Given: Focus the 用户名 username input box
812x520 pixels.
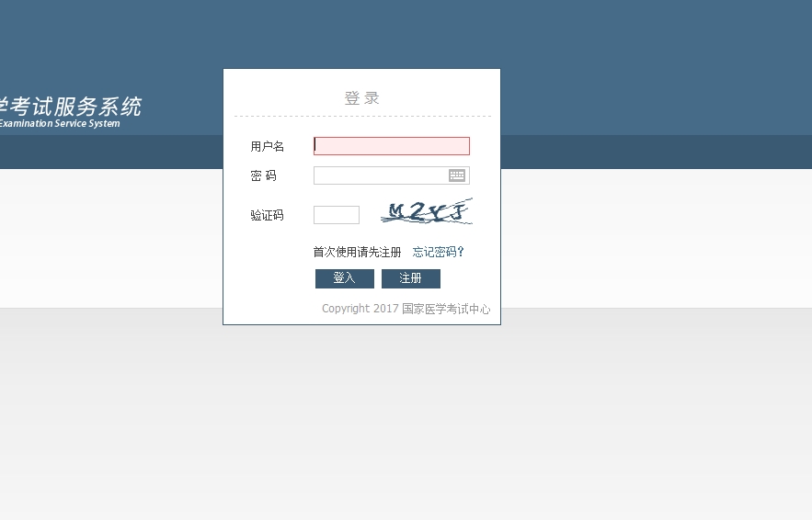Looking at the screenshot, I should click(x=392, y=146).
